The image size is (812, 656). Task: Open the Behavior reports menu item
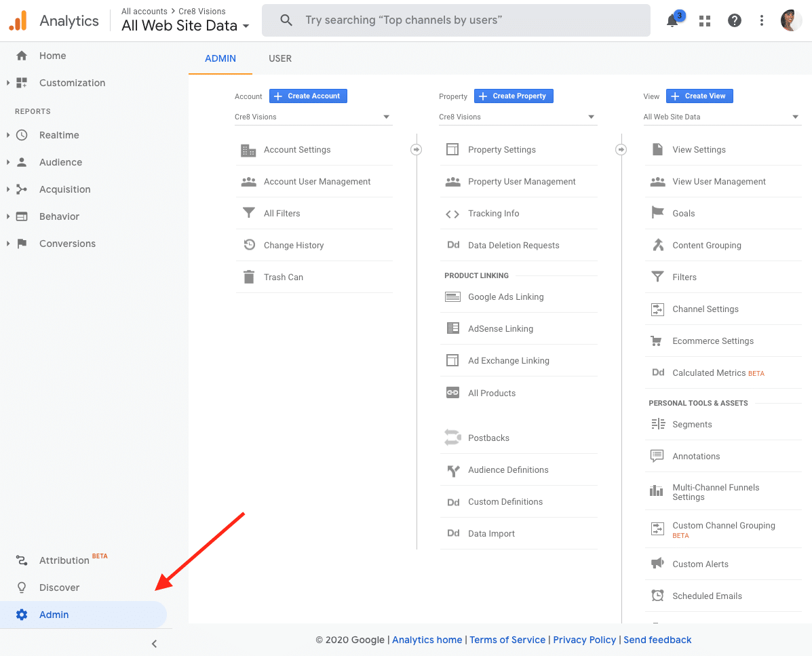tap(59, 216)
